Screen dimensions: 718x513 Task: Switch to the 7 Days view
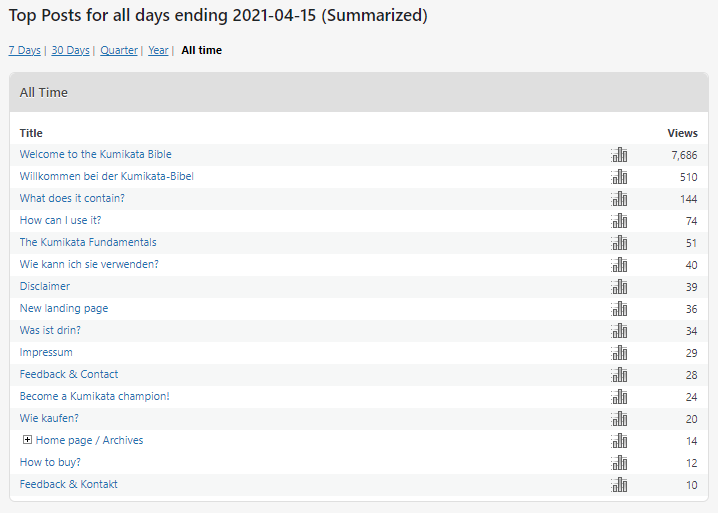[24, 50]
